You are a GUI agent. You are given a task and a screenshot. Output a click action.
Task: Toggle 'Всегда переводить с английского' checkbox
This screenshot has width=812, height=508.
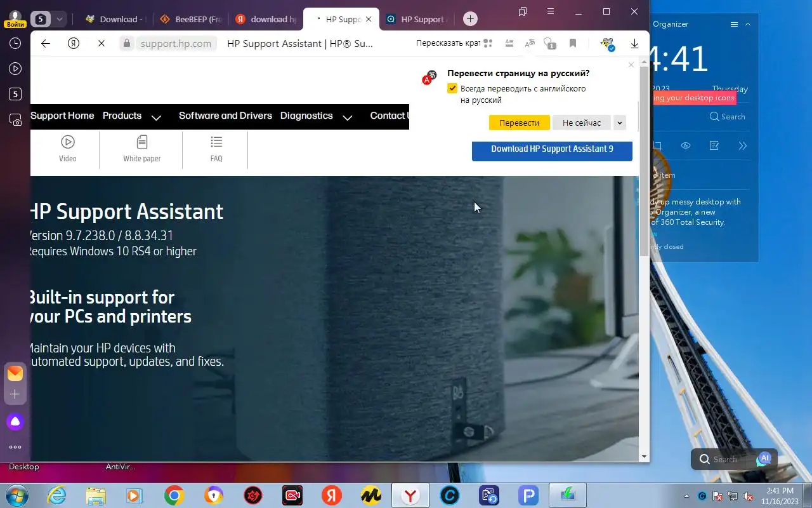(x=452, y=88)
